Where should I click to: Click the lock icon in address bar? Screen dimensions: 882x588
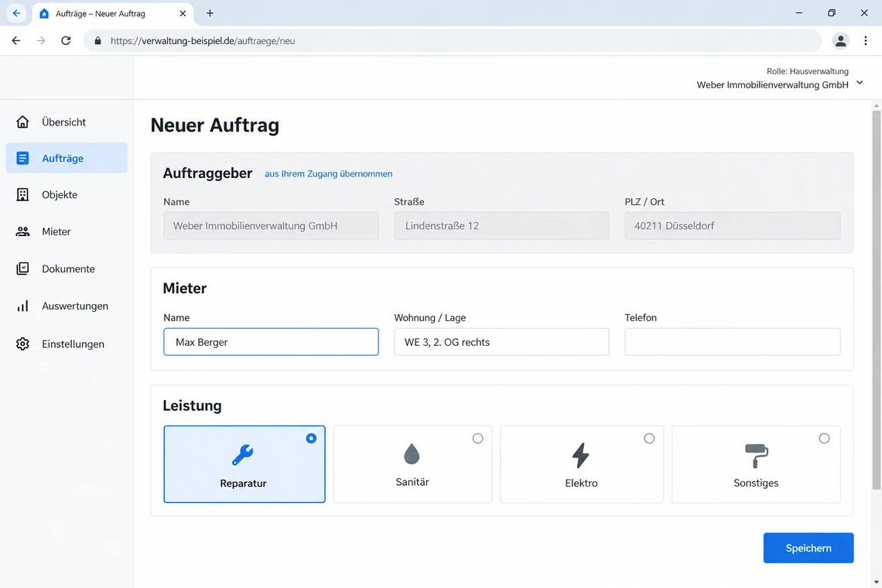(x=98, y=40)
